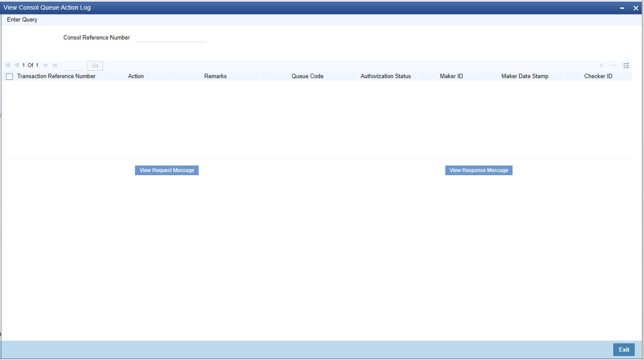
Task: Click the Maker ID column header
Action: tap(451, 76)
